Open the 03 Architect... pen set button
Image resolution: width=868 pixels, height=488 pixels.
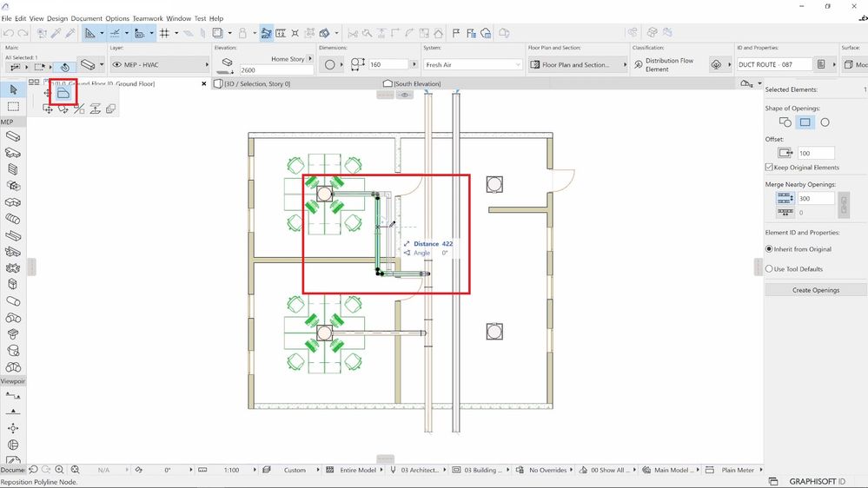click(419, 470)
